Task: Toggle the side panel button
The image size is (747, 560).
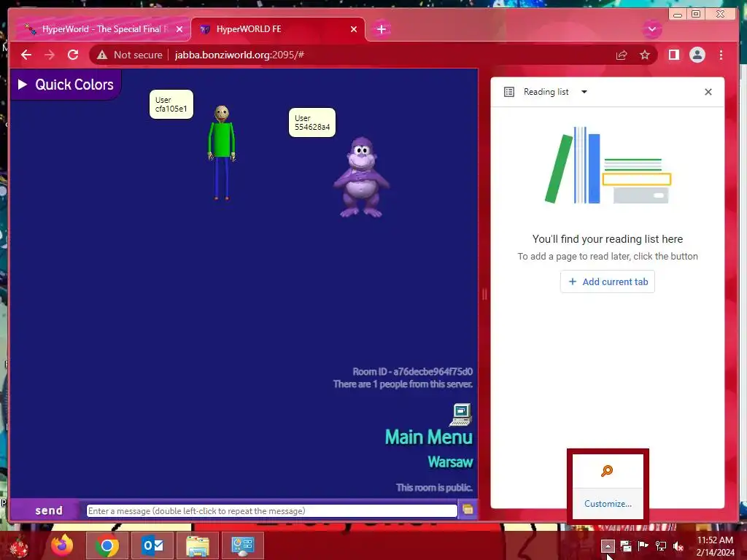Action: pos(673,55)
